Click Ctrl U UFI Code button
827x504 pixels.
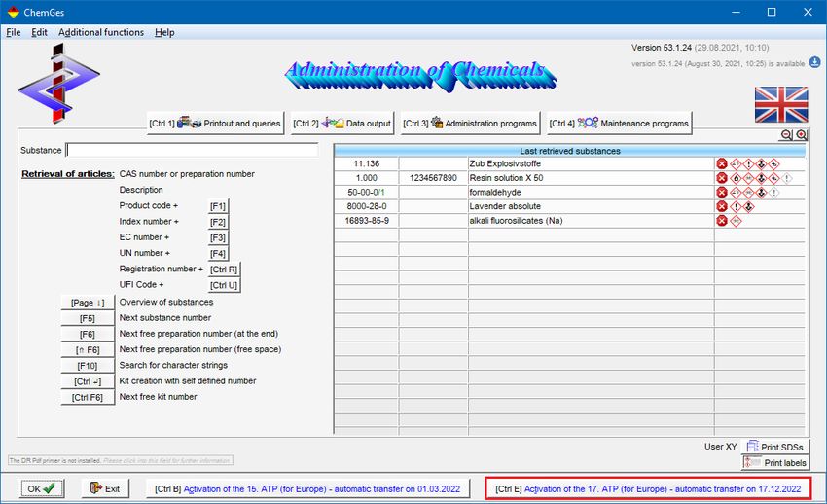point(224,285)
